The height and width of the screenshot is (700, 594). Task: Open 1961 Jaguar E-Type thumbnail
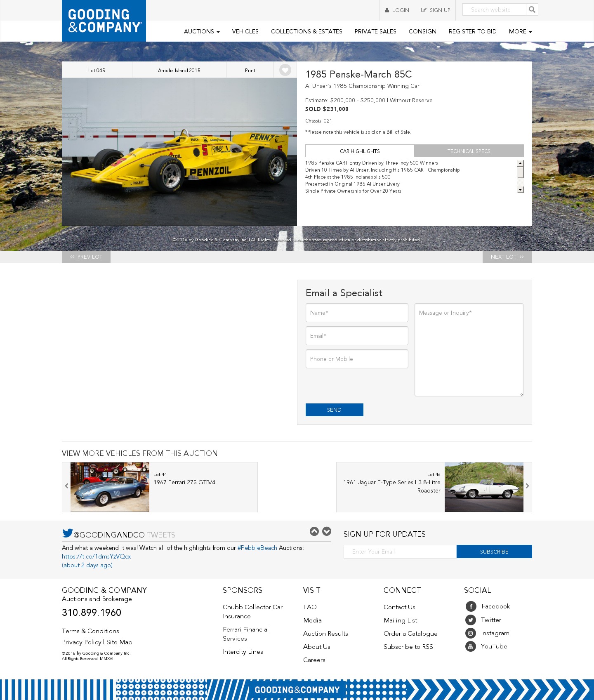pyautogui.click(x=484, y=487)
